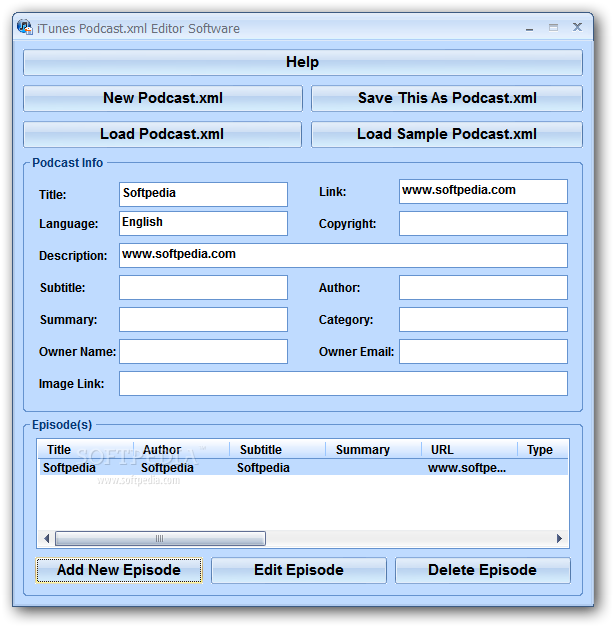Image resolution: width=614 pixels, height=627 pixels.
Task: Click the Description input field
Action: (x=343, y=256)
